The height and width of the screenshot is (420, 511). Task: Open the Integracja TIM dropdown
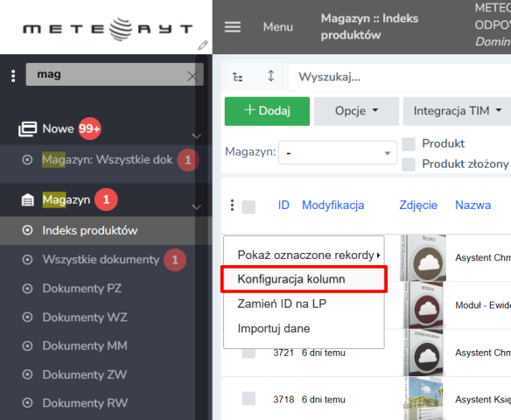[457, 111]
